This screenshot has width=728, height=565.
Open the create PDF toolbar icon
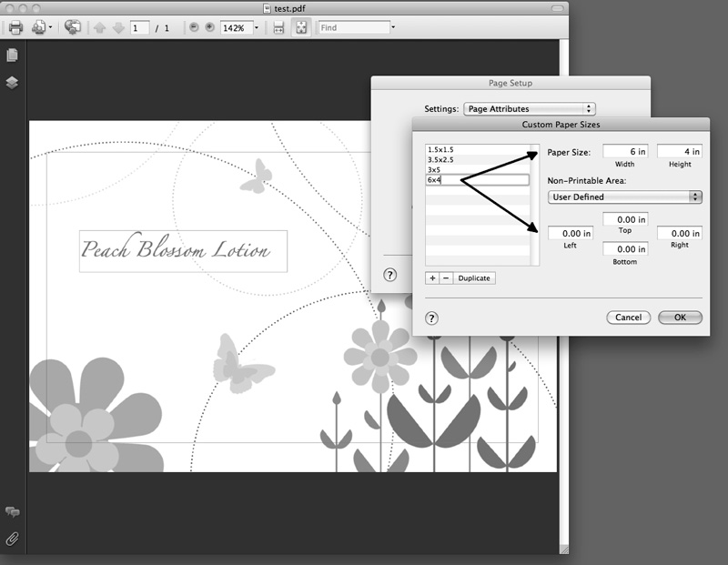pyautogui.click(x=38, y=28)
